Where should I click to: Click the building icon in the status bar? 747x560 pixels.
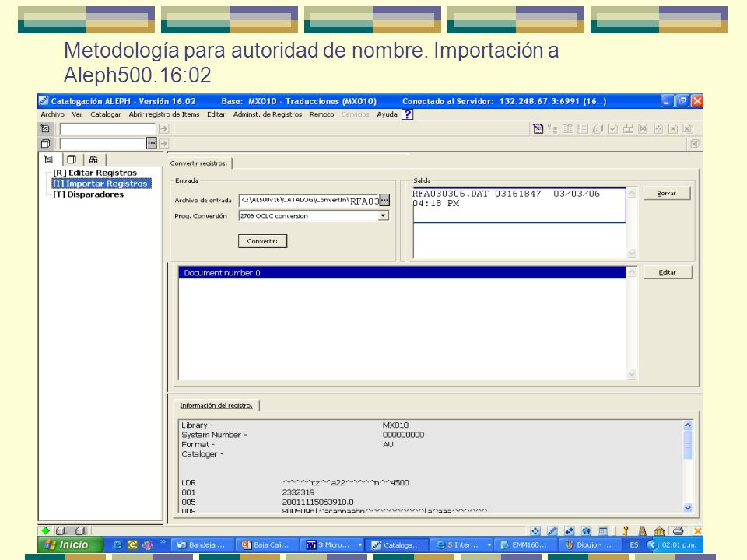659,530
